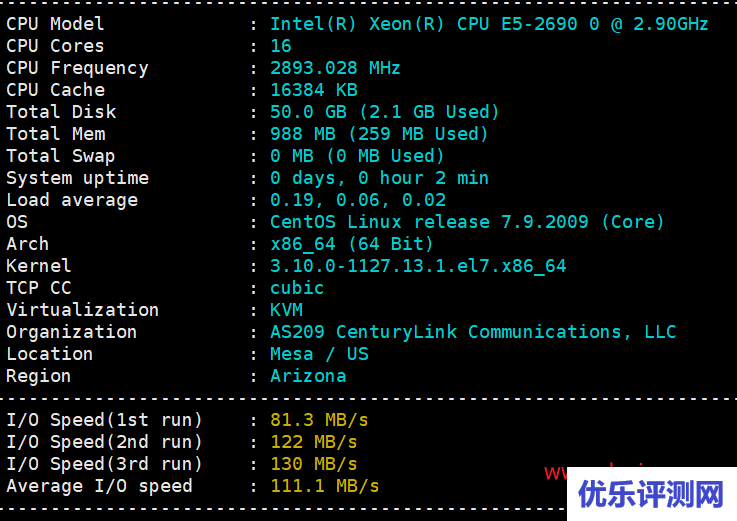Click the 'cubic' TCP value
This screenshot has width=737, height=521.
(297, 288)
